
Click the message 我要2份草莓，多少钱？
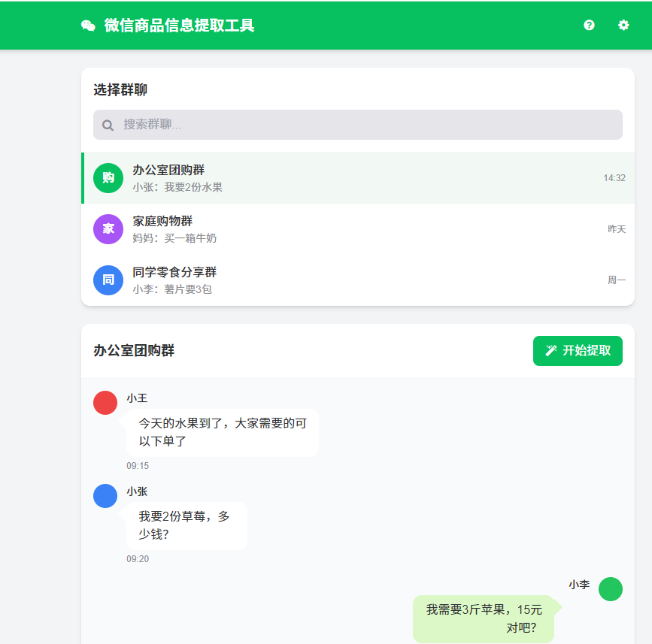[187, 525]
